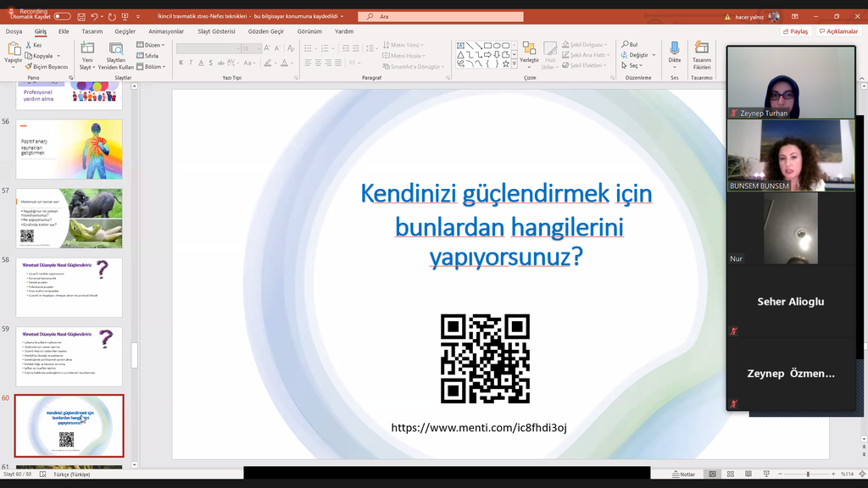
Task: Click Türkçe (Türkiye) language in status bar
Action: (71, 474)
